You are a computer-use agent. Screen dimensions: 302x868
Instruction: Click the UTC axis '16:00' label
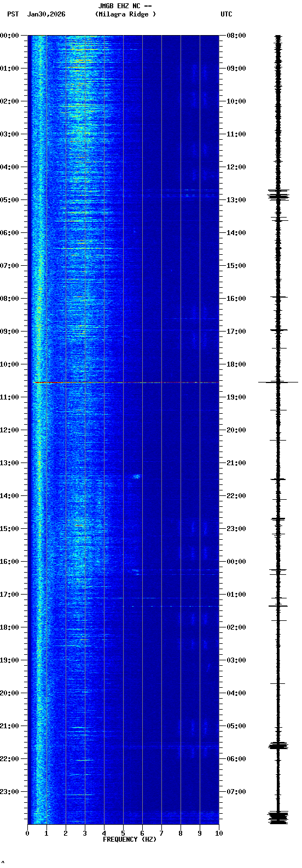pos(236,299)
